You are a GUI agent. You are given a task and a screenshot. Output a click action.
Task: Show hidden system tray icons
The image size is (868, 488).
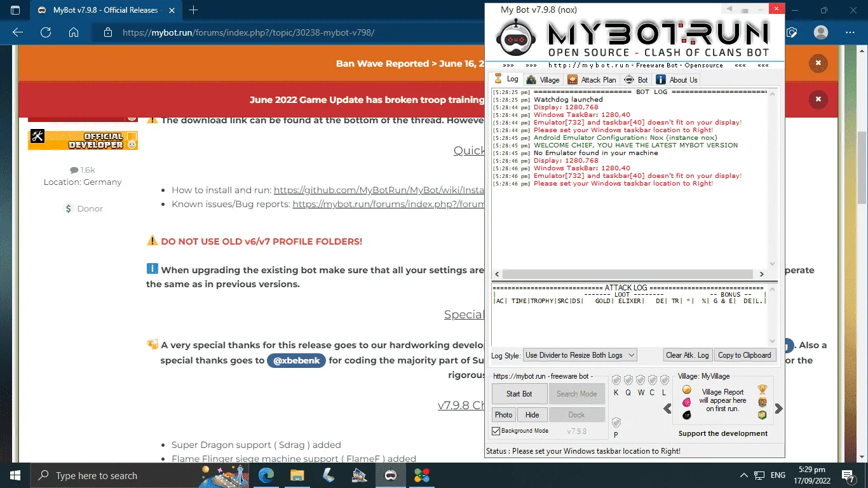tap(744, 475)
